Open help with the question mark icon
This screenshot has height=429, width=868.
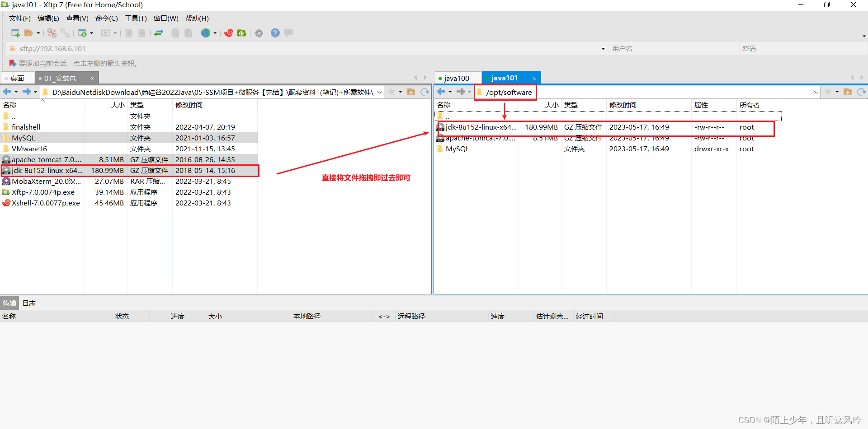pyautogui.click(x=275, y=33)
